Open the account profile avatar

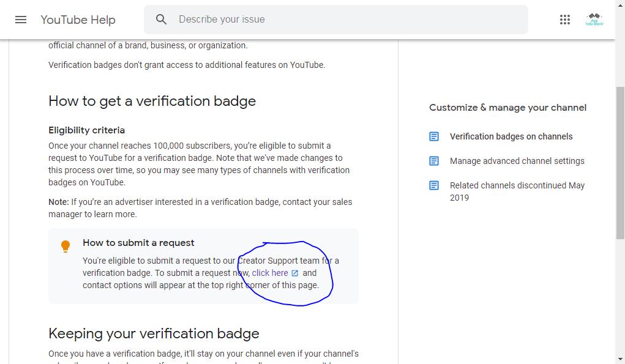(x=594, y=20)
